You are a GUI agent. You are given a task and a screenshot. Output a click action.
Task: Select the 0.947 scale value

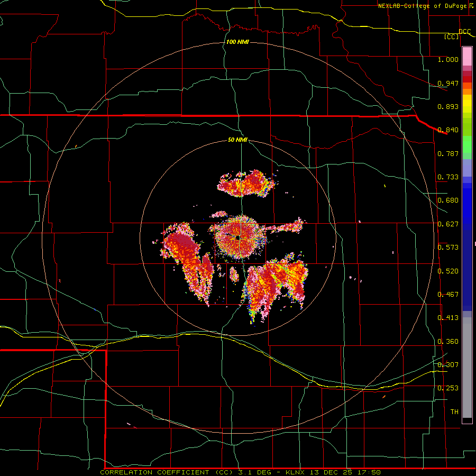448,83
